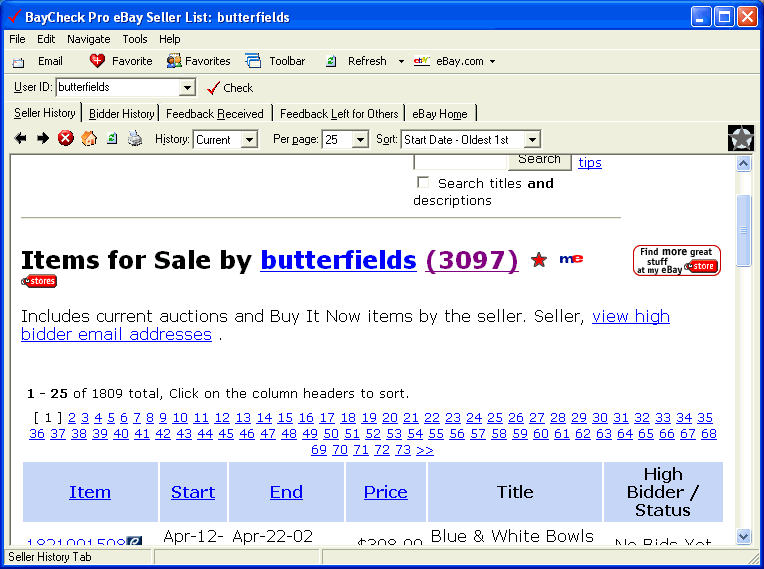Open the Sort order dropdown
Viewport: 764px width, 569px height.
pyautogui.click(x=532, y=140)
